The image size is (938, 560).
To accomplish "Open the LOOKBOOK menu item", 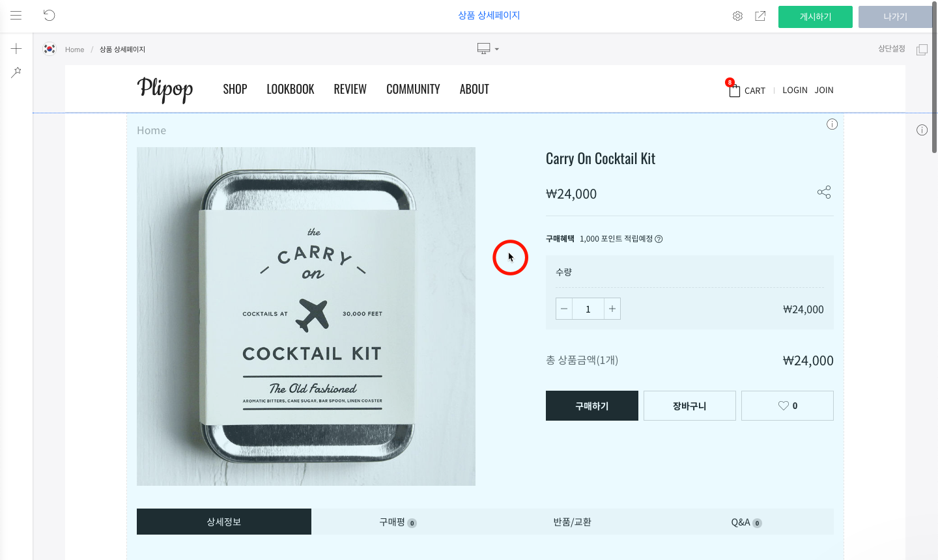I will pos(291,89).
